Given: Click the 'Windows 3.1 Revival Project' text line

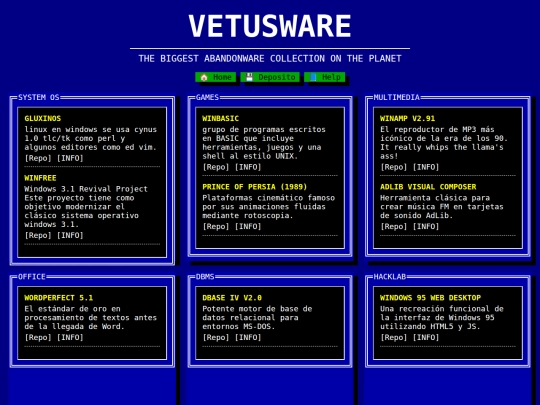Looking at the screenshot, I should tap(86, 189).
